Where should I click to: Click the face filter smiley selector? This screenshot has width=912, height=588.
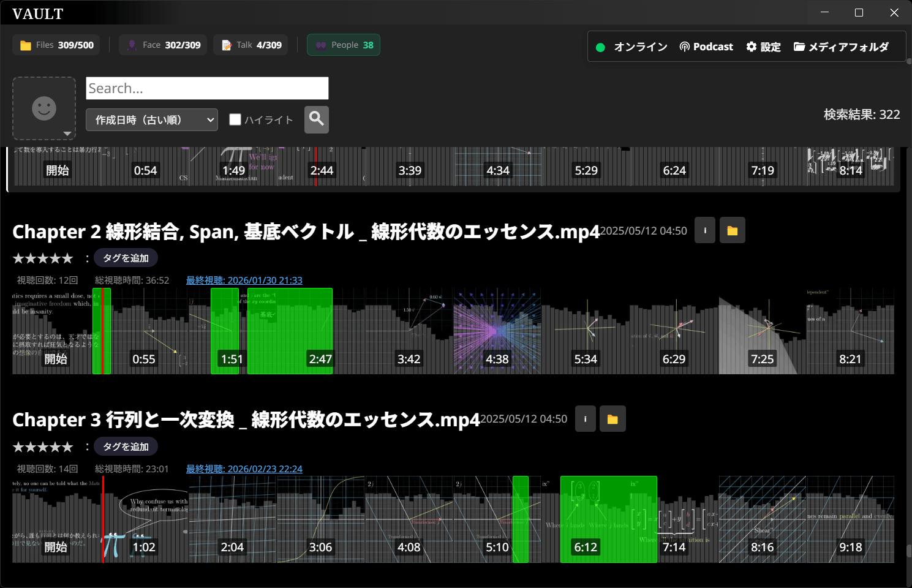[44, 108]
